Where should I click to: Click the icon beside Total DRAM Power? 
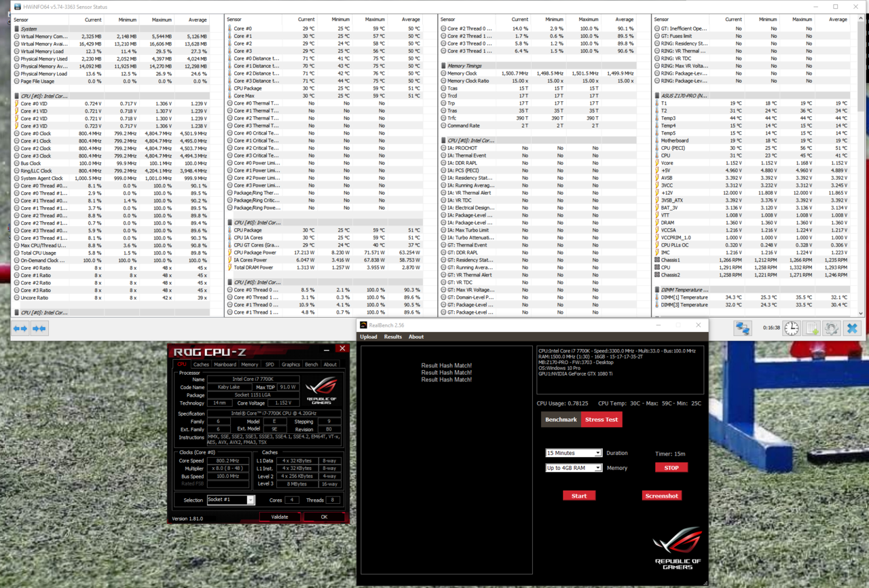[230, 268]
